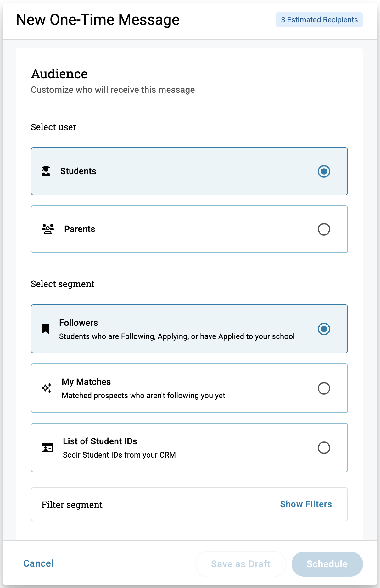Select List of Student IDs radio button
380x588 pixels.
click(x=324, y=448)
